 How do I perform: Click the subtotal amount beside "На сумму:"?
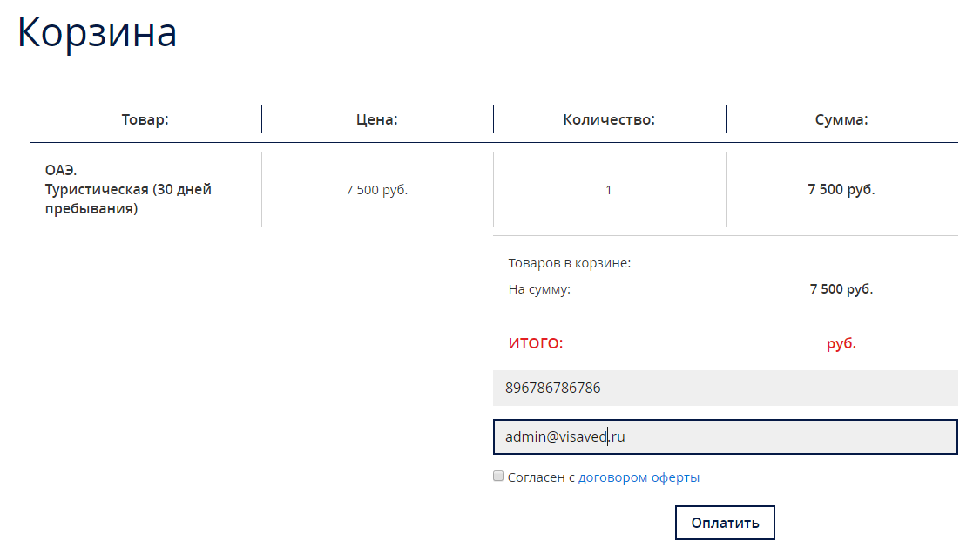[841, 289]
